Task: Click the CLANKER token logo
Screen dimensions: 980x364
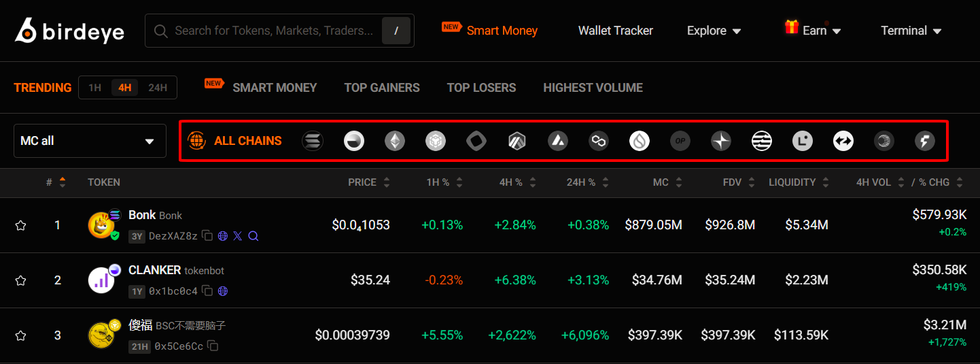Action: click(x=101, y=280)
